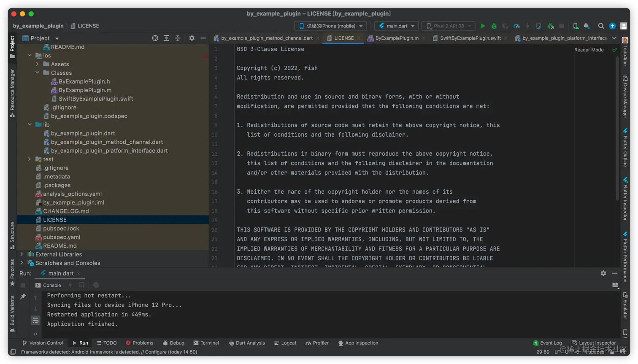Show hidden editor tabs chevron
This screenshot has width=638, height=364.
[x=614, y=38]
